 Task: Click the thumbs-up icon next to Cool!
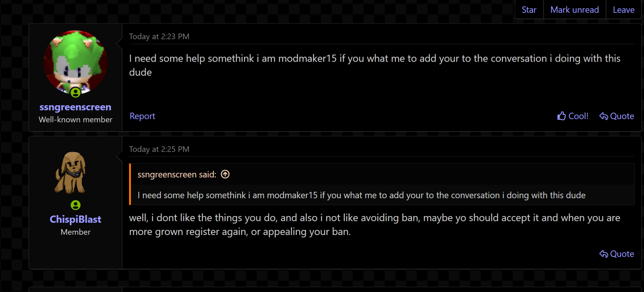point(561,116)
